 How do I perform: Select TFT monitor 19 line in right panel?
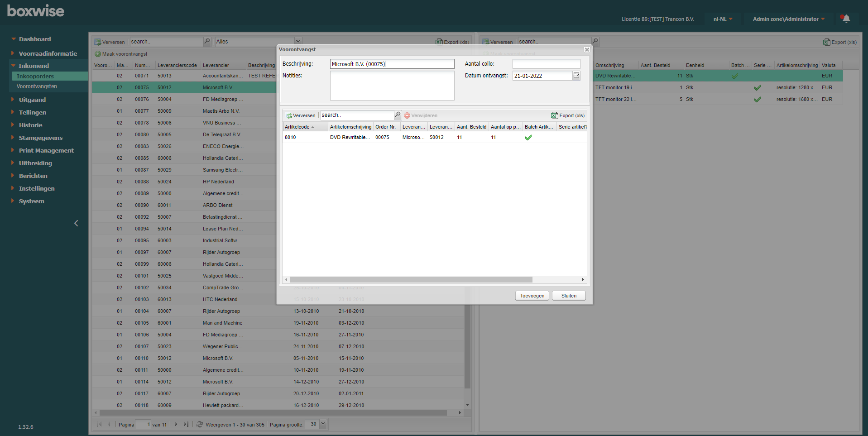click(718, 87)
